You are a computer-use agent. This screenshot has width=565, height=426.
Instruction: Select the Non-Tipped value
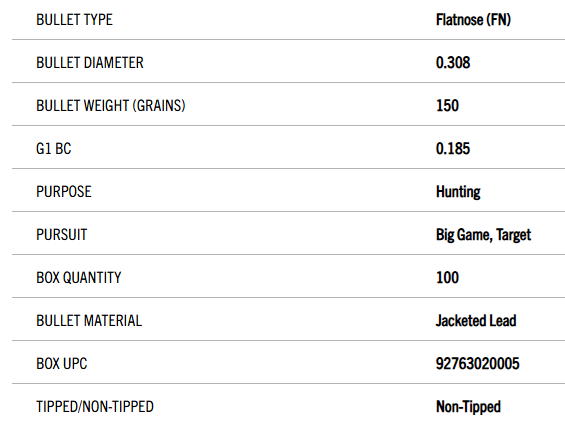tap(468, 407)
